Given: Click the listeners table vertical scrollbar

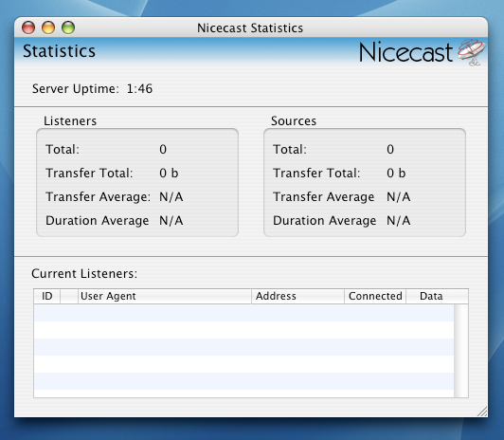Looking at the screenshot, I should click(x=461, y=351).
